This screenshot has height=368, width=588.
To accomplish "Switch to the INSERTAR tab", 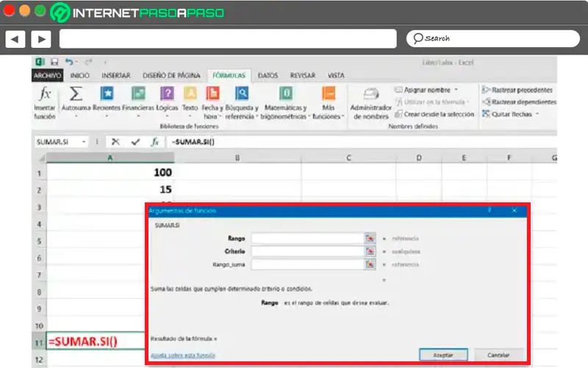I will click(116, 76).
